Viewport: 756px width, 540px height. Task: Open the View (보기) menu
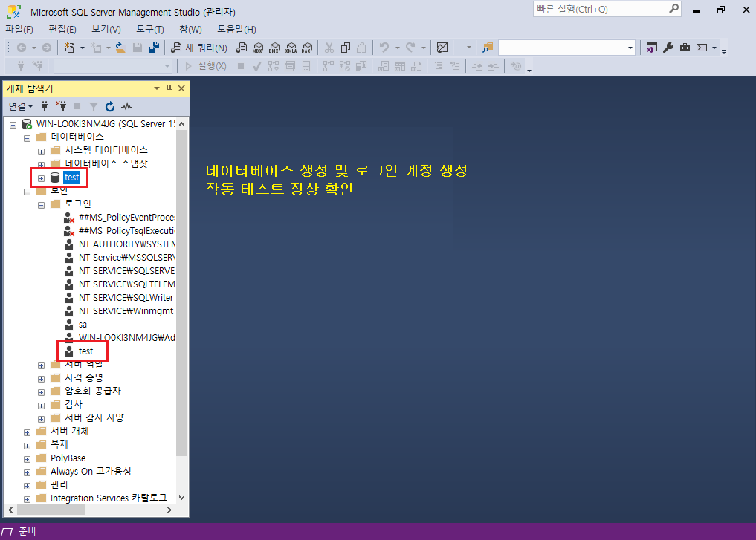click(x=106, y=30)
